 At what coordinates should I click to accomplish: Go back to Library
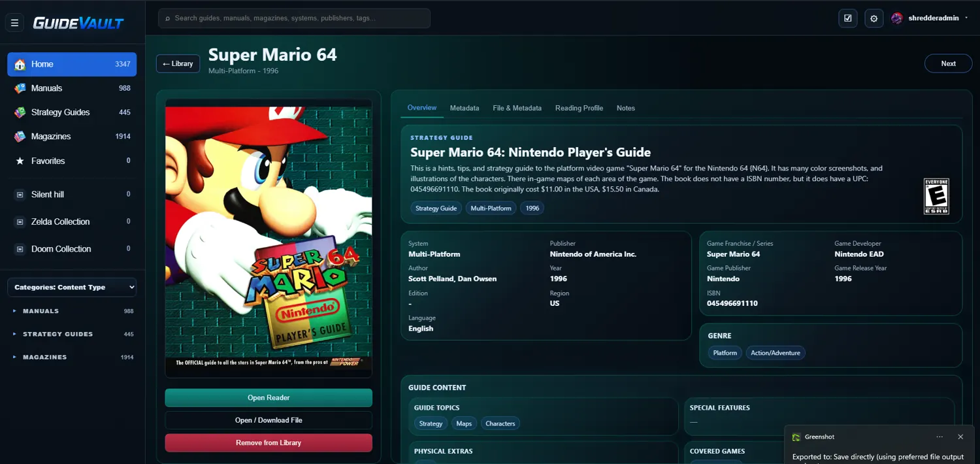click(178, 63)
